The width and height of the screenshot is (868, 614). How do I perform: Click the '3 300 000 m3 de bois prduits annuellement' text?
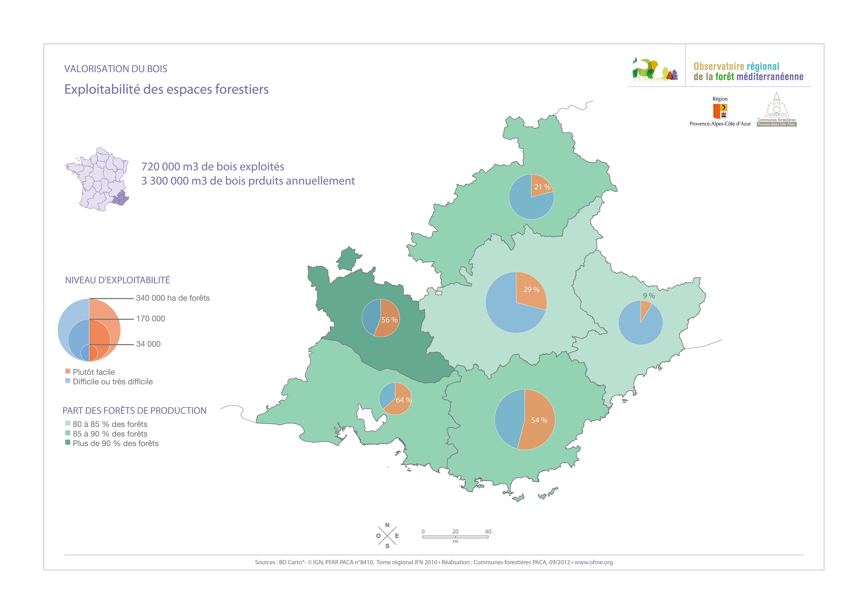click(x=248, y=181)
